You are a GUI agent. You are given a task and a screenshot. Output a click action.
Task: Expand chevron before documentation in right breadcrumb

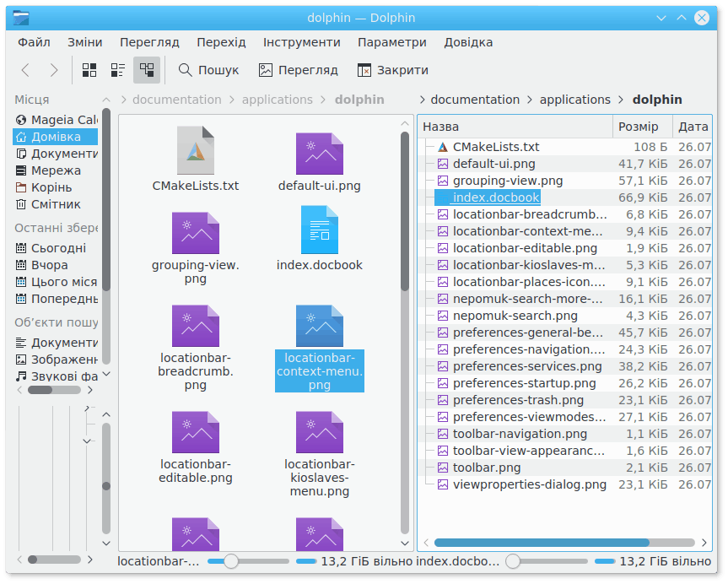coord(422,100)
